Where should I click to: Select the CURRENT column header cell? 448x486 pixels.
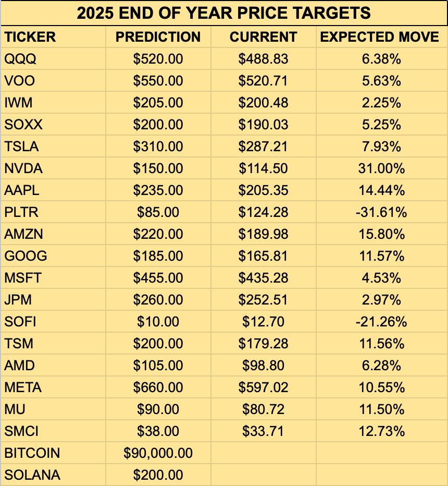pos(264,37)
